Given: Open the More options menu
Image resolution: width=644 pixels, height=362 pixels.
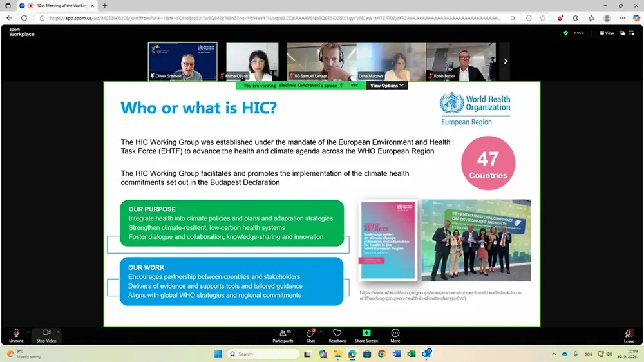Looking at the screenshot, I should [395, 334].
